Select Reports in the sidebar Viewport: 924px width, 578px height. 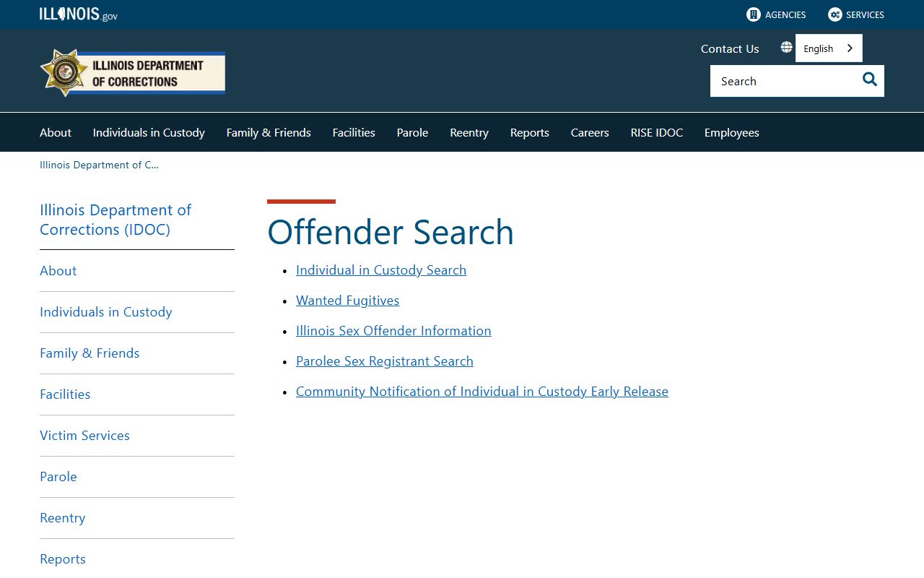63,558
